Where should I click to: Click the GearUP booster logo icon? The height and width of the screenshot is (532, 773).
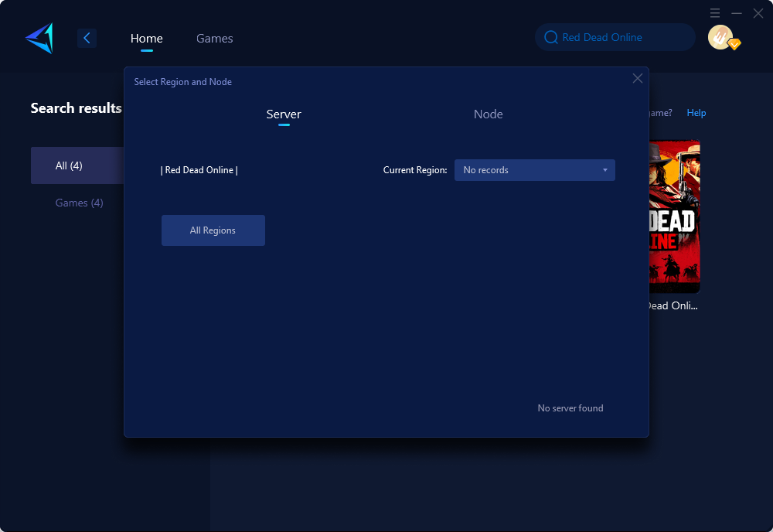39,38
